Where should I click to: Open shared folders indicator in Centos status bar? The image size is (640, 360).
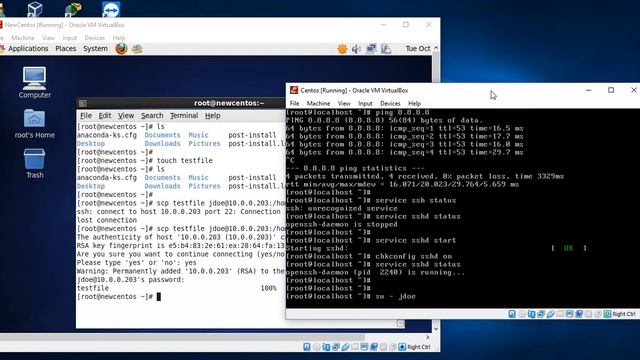(x=560, y=314)
